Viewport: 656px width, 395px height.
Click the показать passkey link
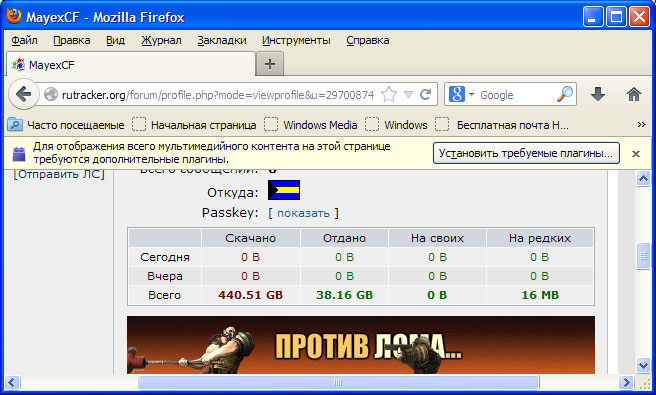click(x=303, y=213)
